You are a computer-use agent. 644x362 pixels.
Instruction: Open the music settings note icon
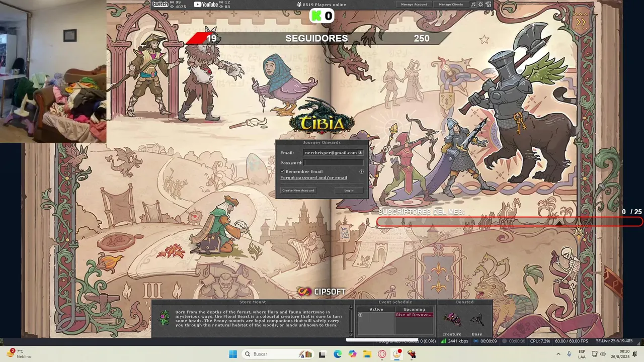(x=473, y=4)
